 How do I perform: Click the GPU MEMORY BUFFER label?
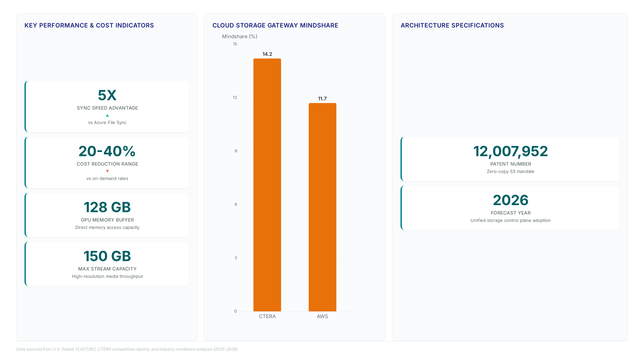[x=107, y=220]
